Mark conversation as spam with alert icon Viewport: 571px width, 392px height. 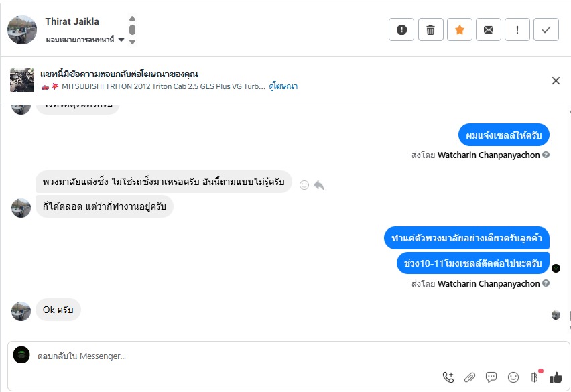coord(401,29)
